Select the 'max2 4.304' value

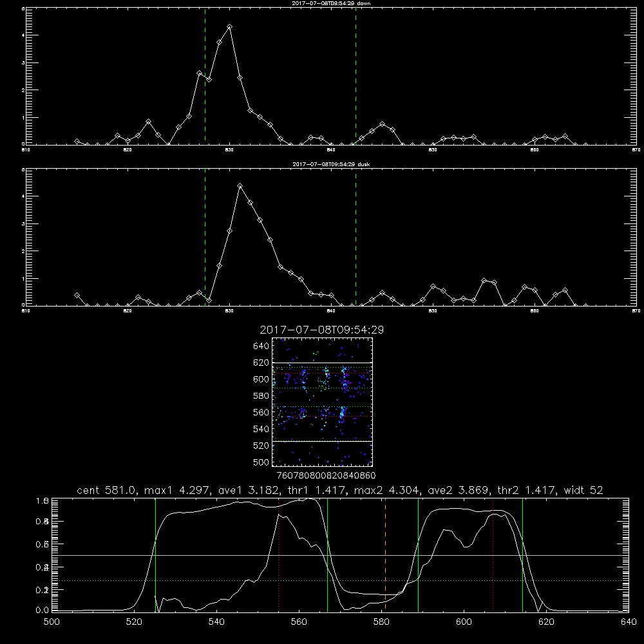click(x=386, y=490)
